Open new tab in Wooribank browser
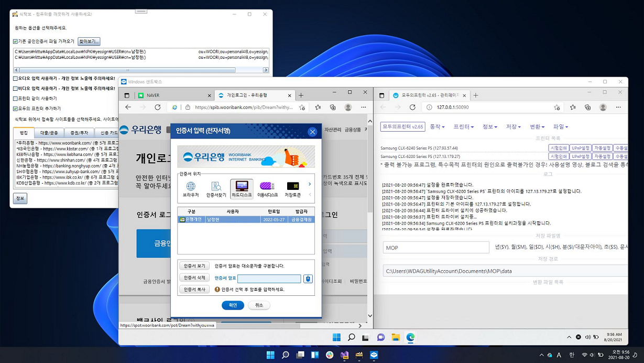 point(301,95)
